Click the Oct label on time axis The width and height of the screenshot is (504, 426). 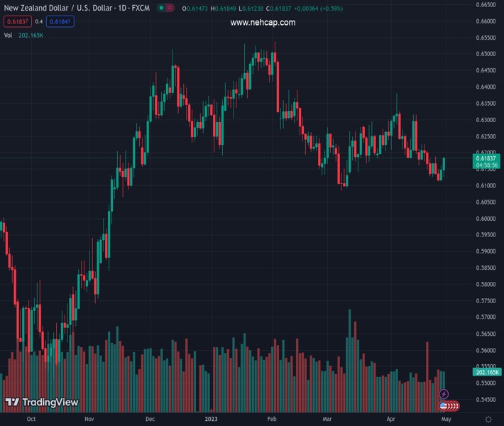point(31,420)
